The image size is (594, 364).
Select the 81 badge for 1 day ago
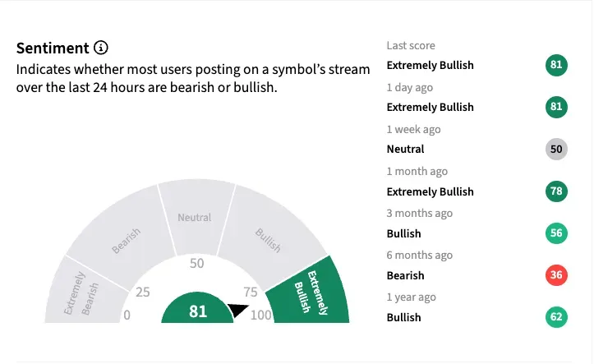point(555,108)
